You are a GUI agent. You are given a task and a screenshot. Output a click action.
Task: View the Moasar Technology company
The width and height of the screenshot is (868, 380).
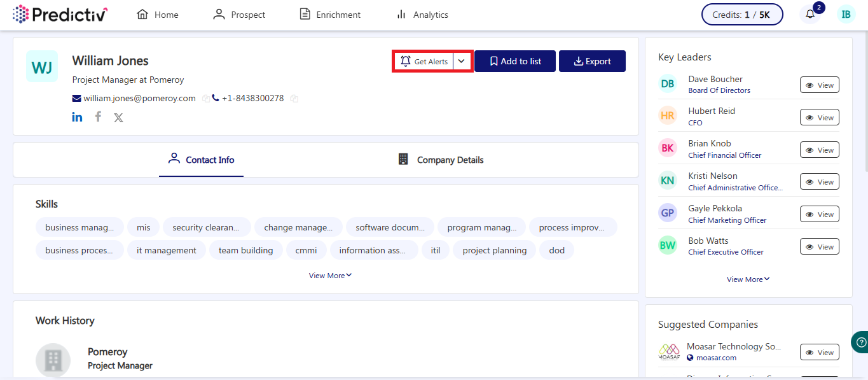click(x=819, y=352)
